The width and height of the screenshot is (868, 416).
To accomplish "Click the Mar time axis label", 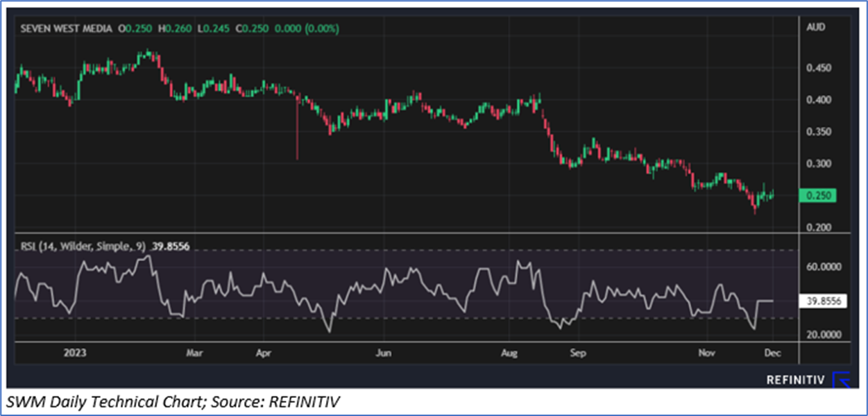I will [x=195, y=353].
